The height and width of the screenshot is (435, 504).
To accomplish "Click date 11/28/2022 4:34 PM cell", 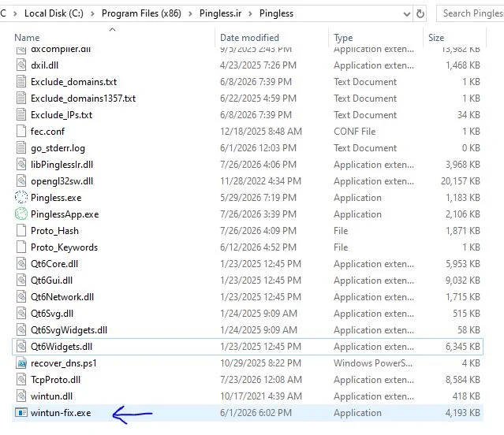I will click(x=261, y=181).
